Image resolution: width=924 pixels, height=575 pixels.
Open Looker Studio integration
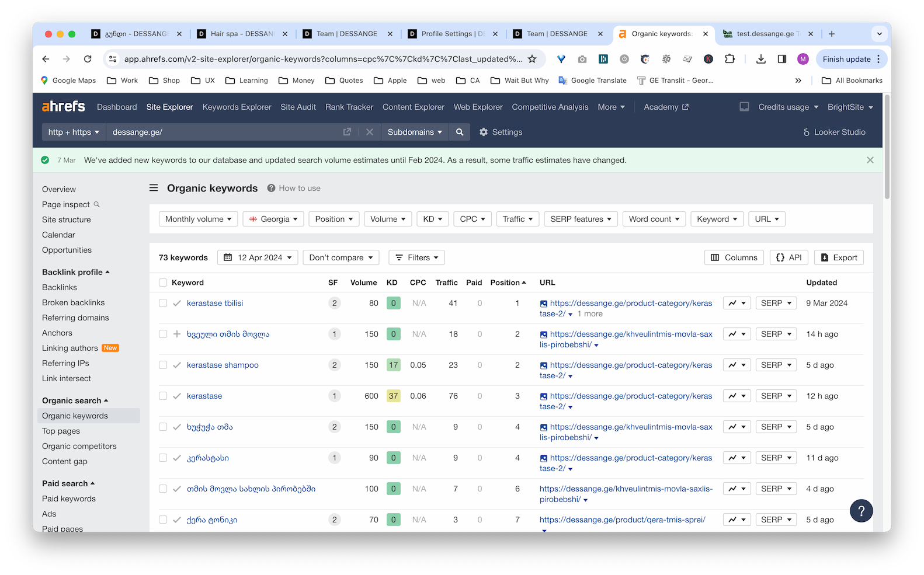(834, 132)
